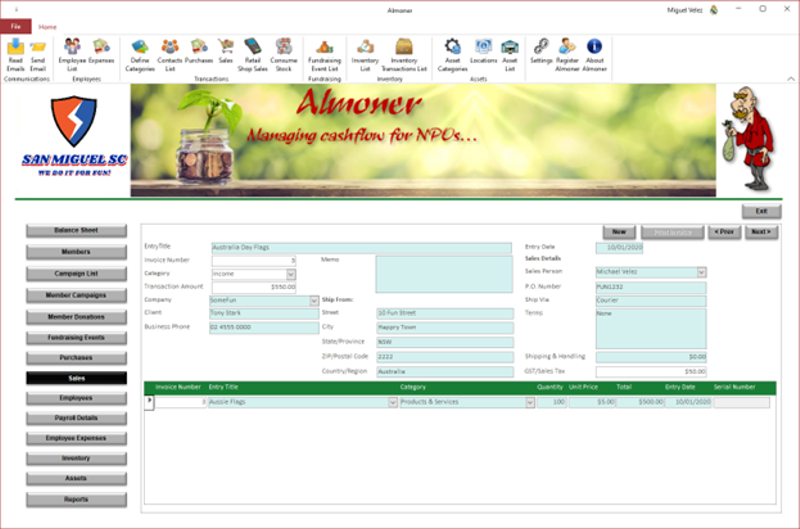Open Payroll Details
The width and height of the screenshot is (800, 529).
76,418
